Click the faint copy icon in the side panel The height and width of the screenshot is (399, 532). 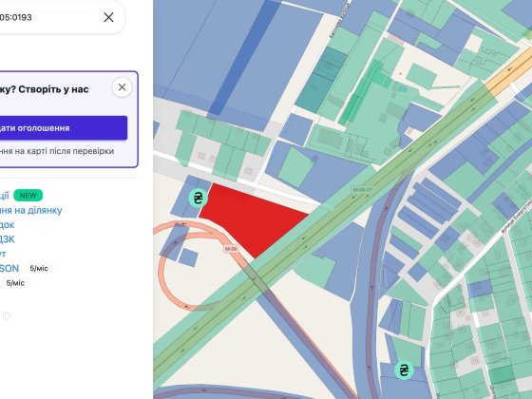coord(7,315)
